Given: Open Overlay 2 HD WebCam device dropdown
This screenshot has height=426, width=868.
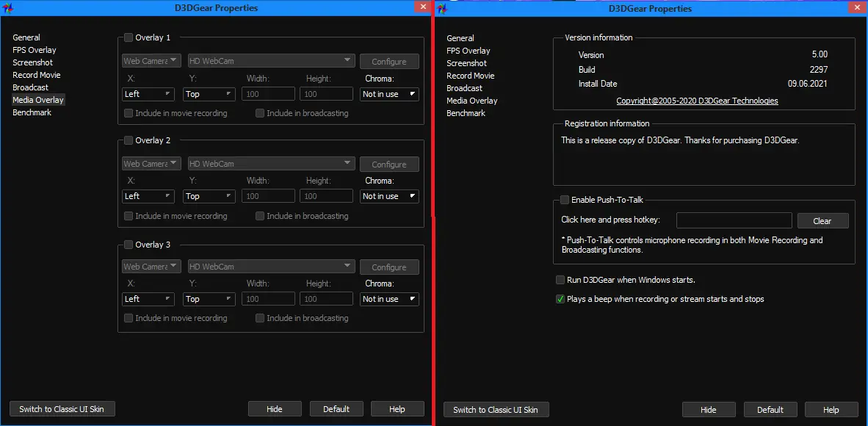Looking at the screenshot, I should (271, 164).
